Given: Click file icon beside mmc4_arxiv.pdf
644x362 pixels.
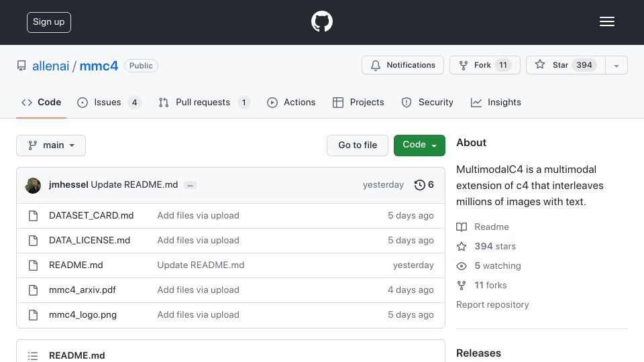Looking at the screenshot, I should click(x=34, y=290).
